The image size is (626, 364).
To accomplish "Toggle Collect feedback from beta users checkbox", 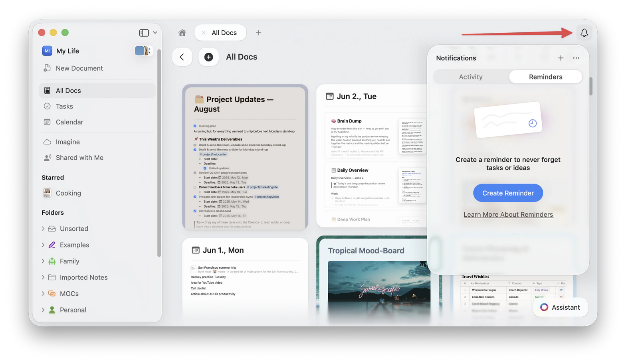I will 195,187.
